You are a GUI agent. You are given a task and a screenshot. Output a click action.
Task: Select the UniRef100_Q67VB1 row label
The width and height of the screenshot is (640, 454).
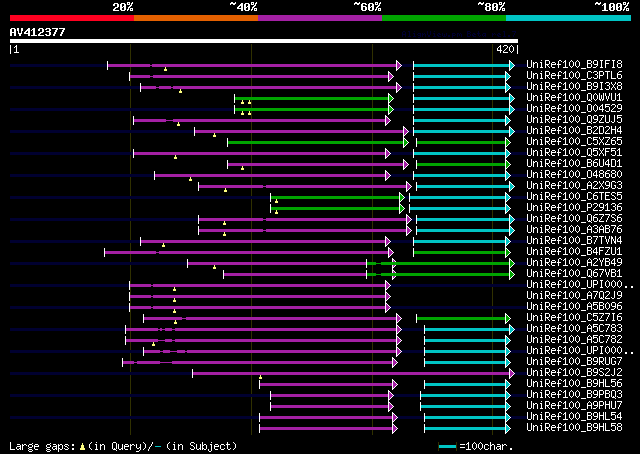click(574, 274)
